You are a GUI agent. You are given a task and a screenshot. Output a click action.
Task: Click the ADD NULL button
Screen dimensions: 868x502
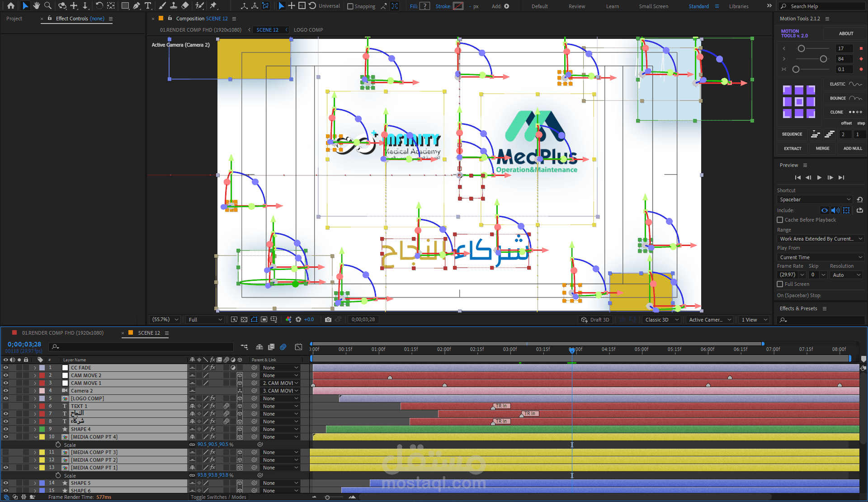coord(853,148)
